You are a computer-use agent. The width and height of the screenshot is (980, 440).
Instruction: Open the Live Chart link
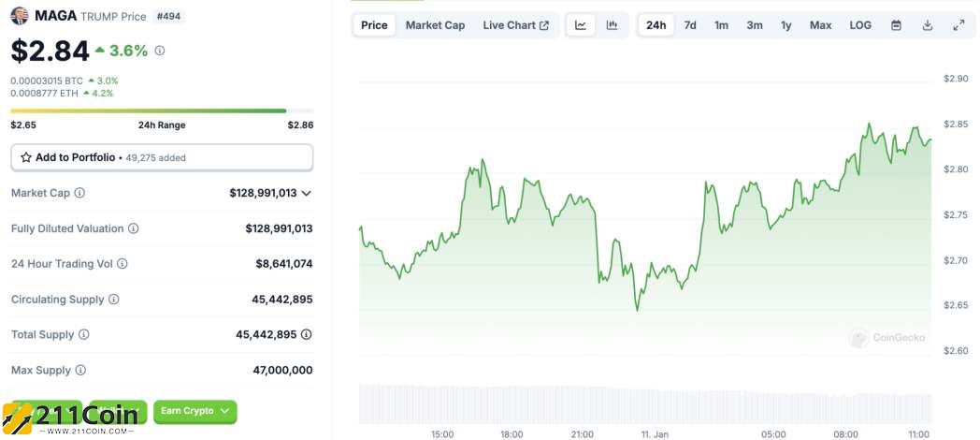pos(515,25)
